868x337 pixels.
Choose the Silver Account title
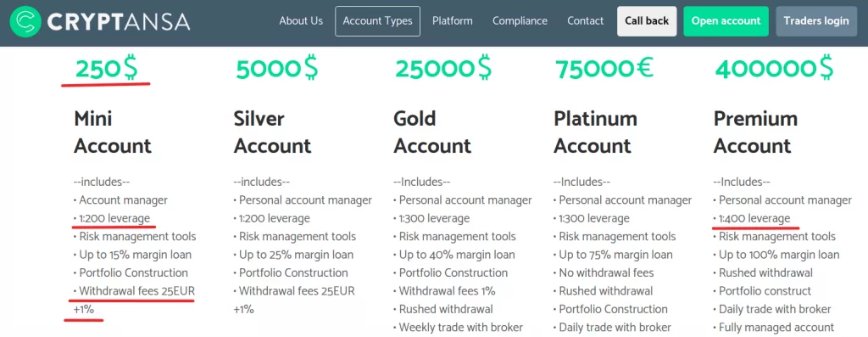click(x=272, y=132)
